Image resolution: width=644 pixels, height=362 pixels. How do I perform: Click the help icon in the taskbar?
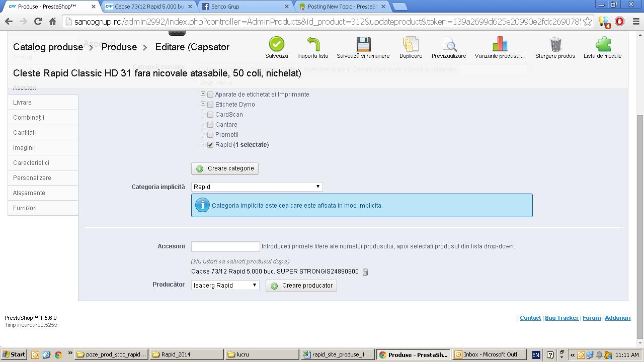550,354
